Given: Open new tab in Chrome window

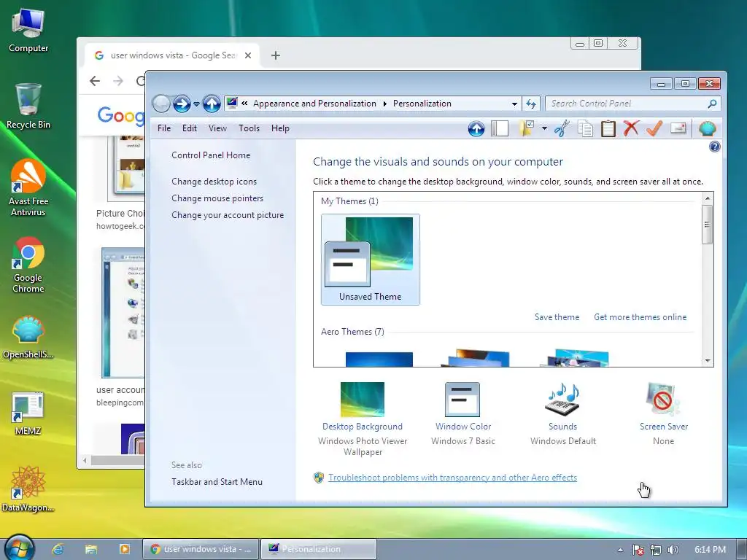Looking at the screenshot, I should point(275,55).
